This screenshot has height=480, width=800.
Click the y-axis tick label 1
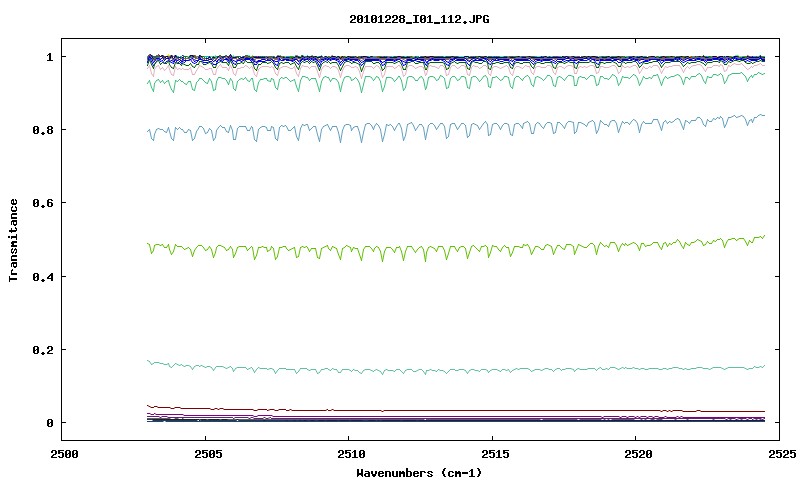click(49, 57)
